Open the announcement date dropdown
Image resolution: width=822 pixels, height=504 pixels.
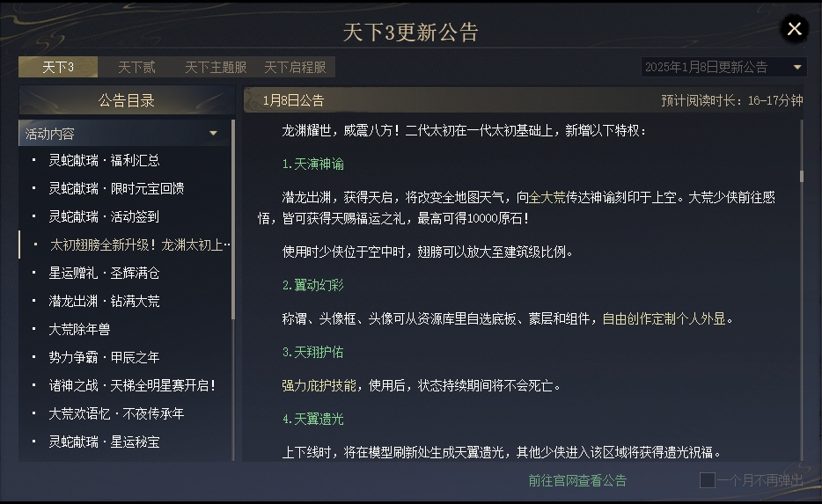[723, 67]
